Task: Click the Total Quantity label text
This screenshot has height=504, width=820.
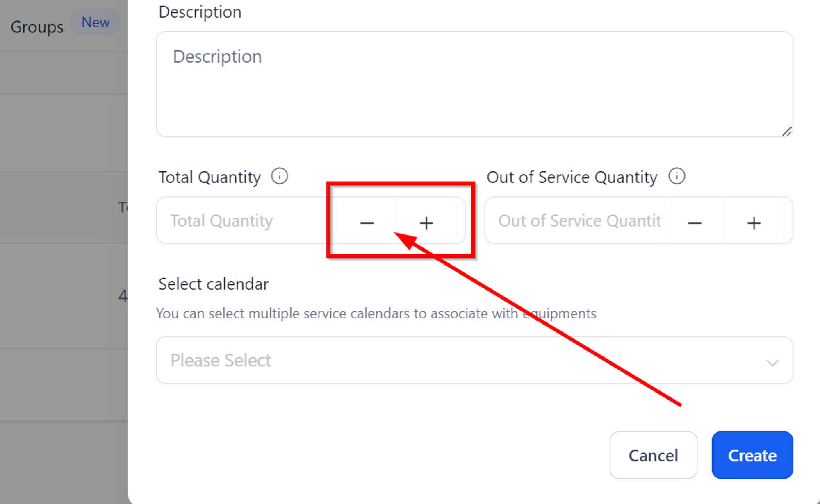Action: [x=210, y=177]
